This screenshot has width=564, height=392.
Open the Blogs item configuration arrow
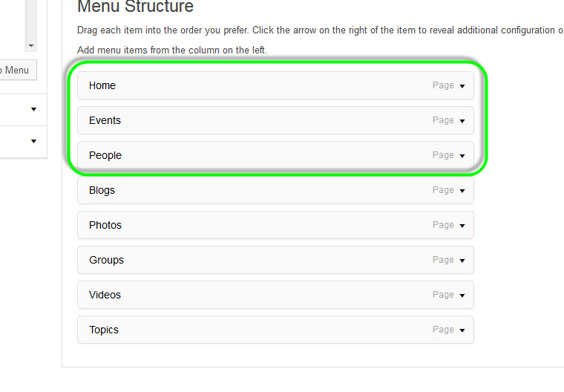[x=462, y=191]
